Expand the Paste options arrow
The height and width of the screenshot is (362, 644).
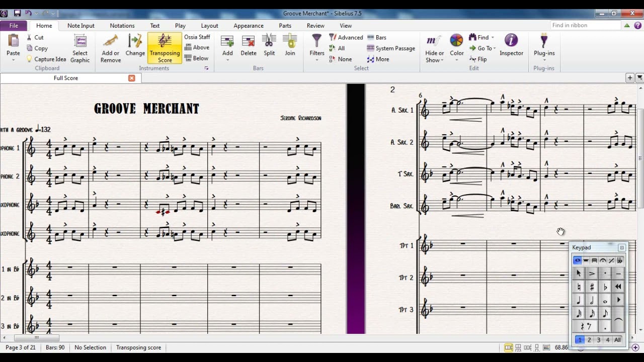13,60
